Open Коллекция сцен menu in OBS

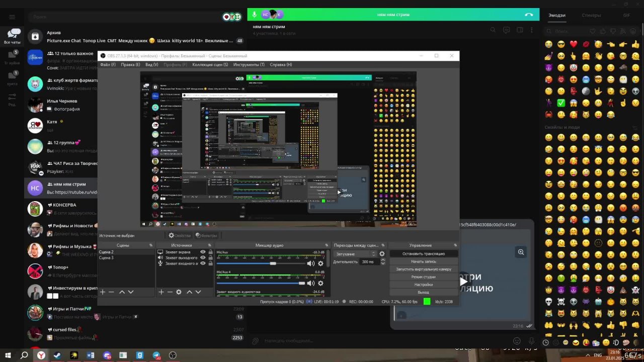pyautogui.click(x=210, y=64)
